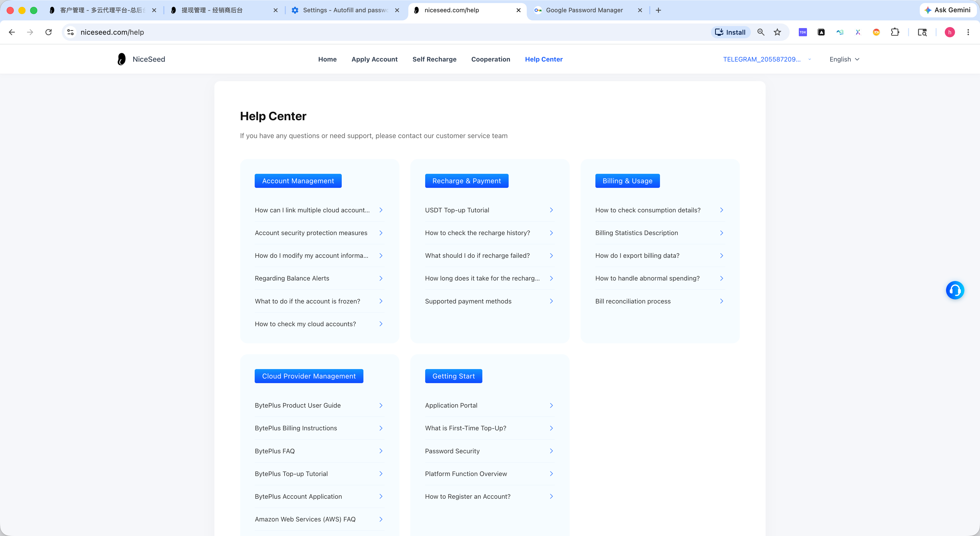
Task: Click chevron beside 'Platform Function Overview'
Action: tap(551, 474)
